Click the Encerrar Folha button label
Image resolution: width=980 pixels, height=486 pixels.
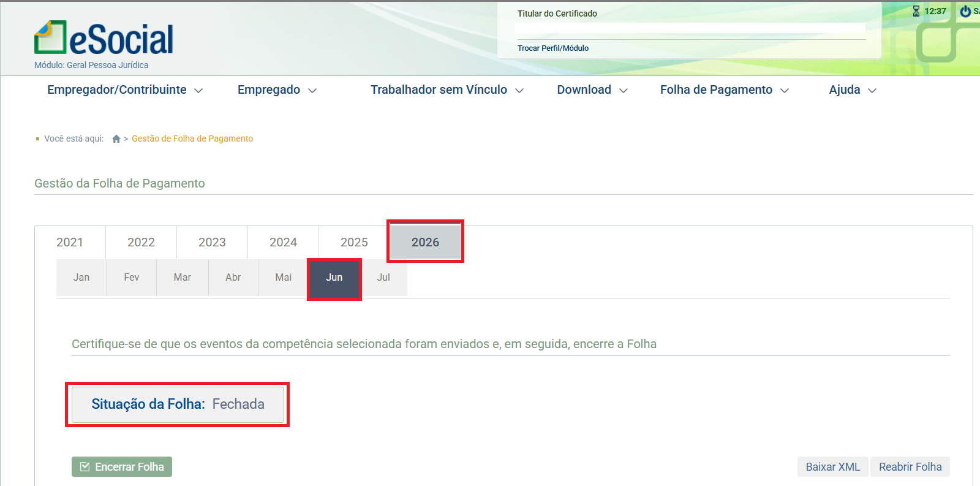[x=129, y=467]
